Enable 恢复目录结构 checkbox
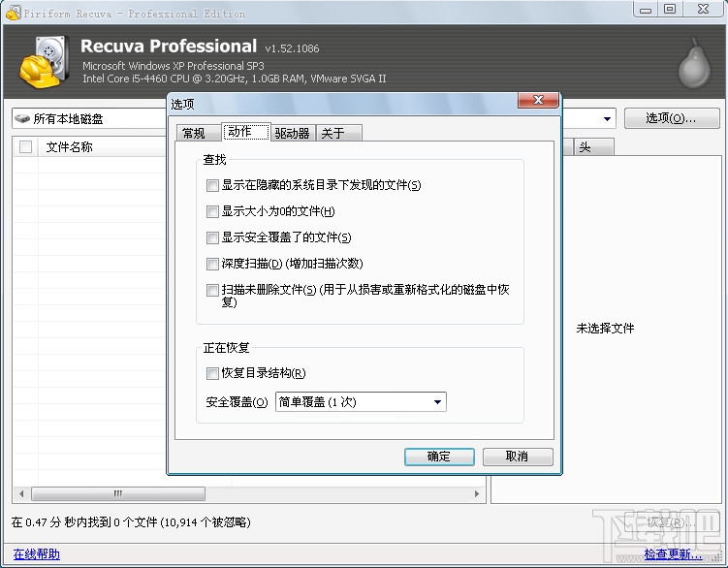This screenshot has width=728, height=568. pos(212,373)
